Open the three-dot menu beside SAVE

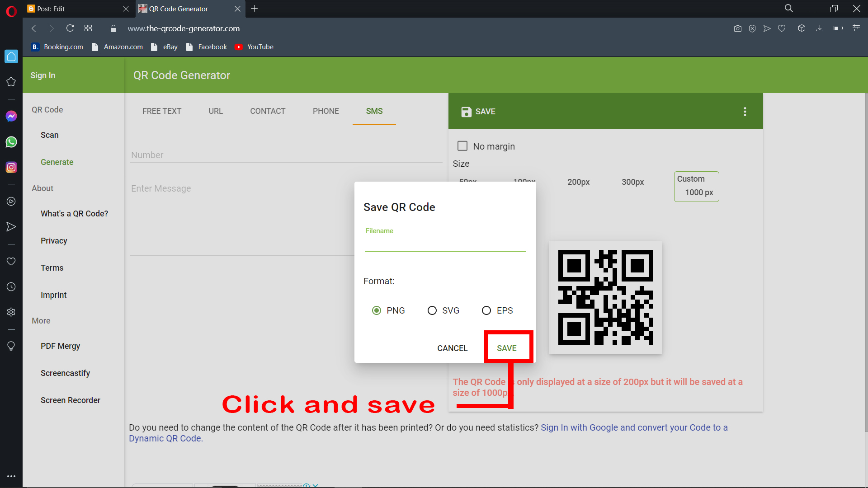[x=745, y=111]
